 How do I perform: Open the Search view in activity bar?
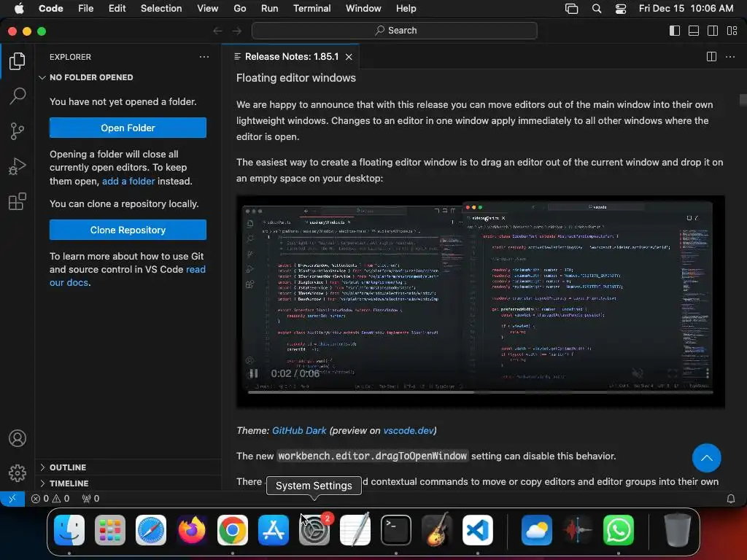(x=18, y=96)
